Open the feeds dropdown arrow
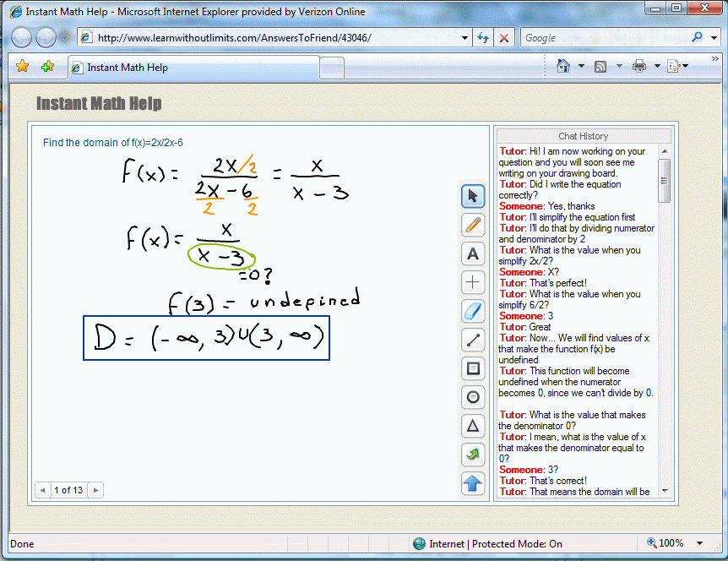The width and height of the screenshot is (728, 561). pos(619,66)
